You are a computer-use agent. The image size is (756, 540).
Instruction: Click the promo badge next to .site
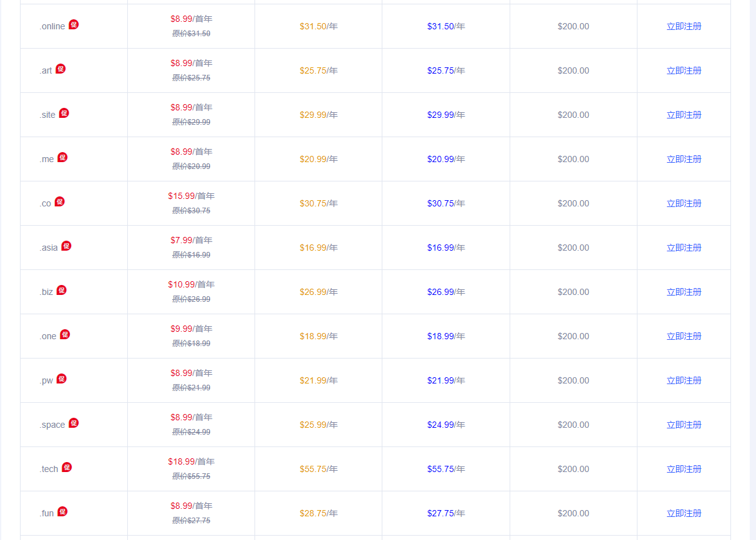click(x=64, y=113)
